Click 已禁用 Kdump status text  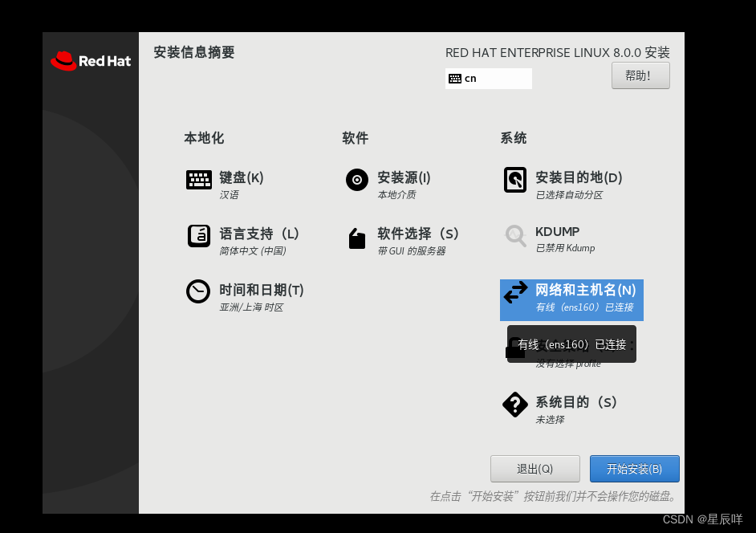tap(566, 248)
